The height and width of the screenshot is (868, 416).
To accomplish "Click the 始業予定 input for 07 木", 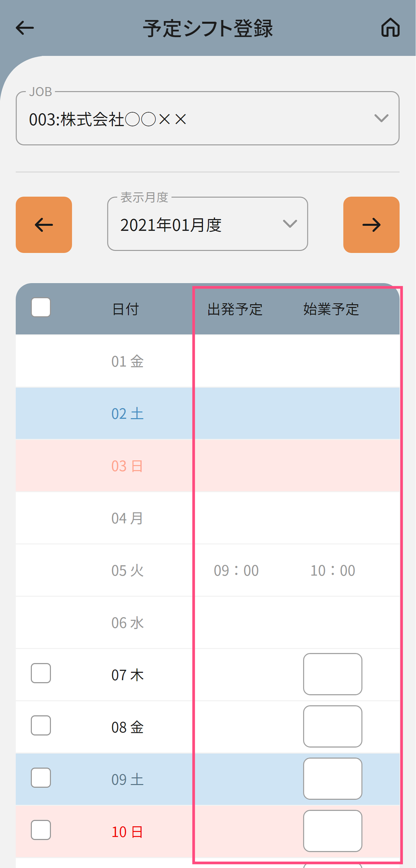I will point(333,674).
